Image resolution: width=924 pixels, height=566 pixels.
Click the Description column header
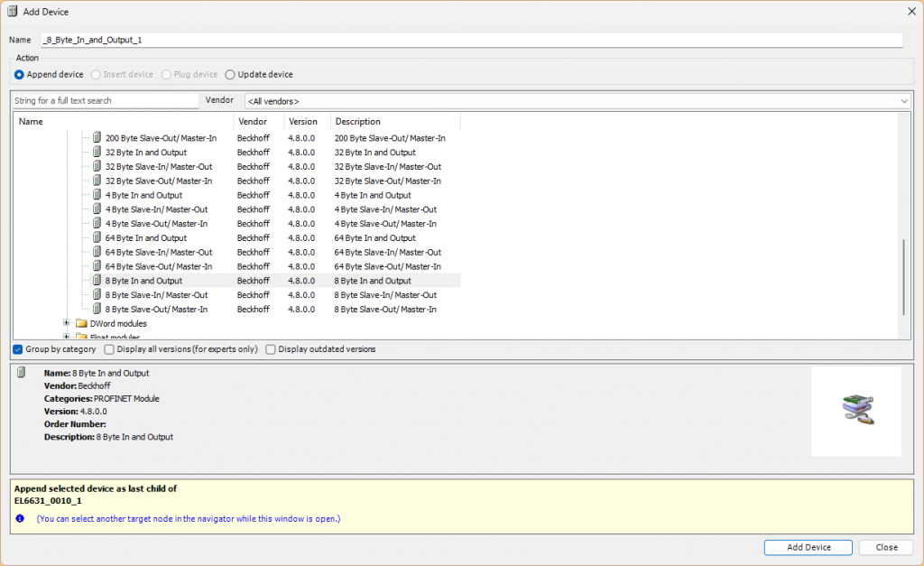pyautogui.click(x=358, y=122)
